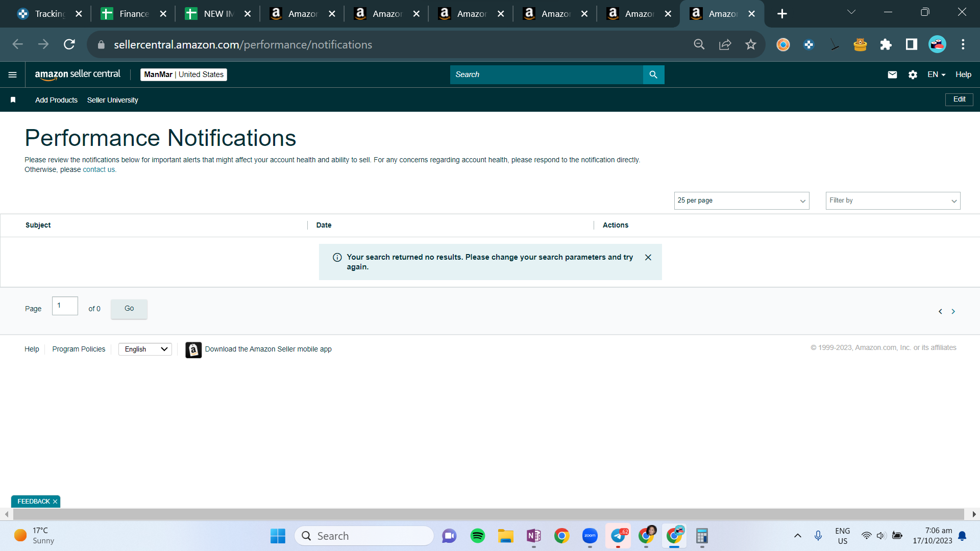Open the settings gear icon
This screenshot has height=551, width=980.
pyautogui.click(x=913, y=74)
